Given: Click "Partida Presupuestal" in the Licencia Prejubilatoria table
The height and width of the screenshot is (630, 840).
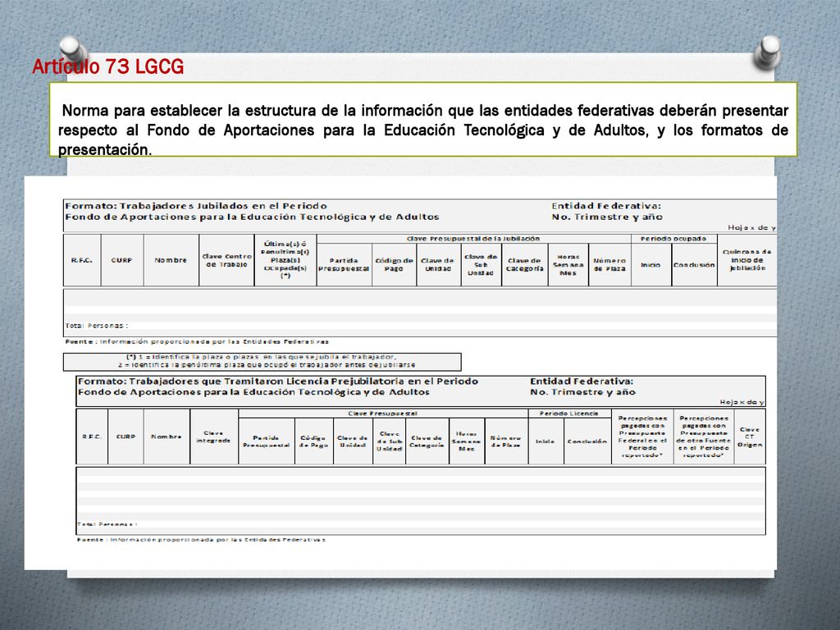Looking at the screenshot, I should (267, 441).
